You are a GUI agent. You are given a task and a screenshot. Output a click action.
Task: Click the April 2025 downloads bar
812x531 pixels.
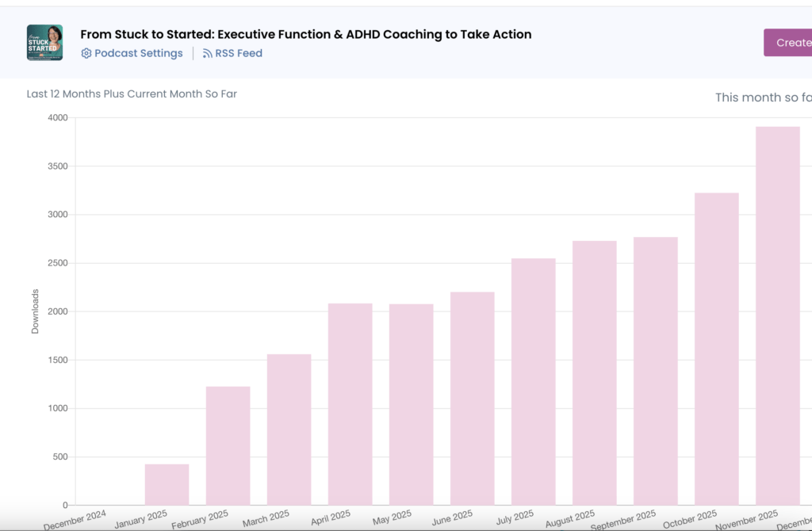pos(350,404)
